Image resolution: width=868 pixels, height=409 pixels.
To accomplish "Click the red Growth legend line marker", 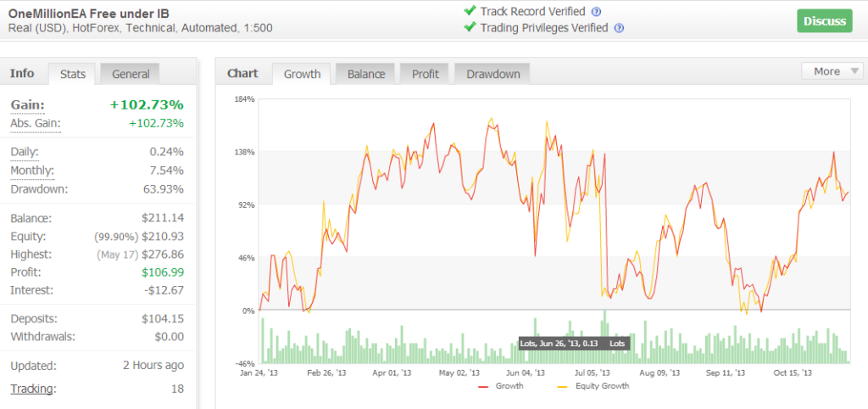I will click(486, 386).
